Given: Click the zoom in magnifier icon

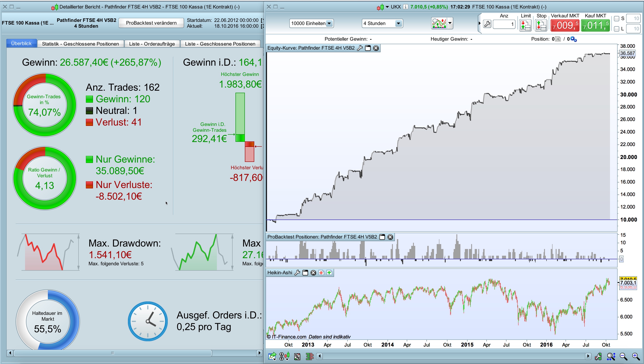Looking at the screenshot, I should (636, 356).
